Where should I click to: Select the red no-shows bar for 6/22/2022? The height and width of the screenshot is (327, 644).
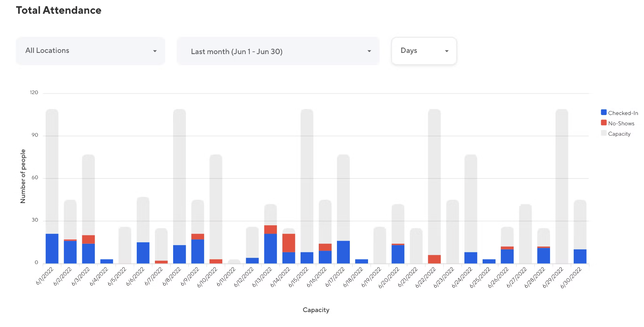coord(434,259)
